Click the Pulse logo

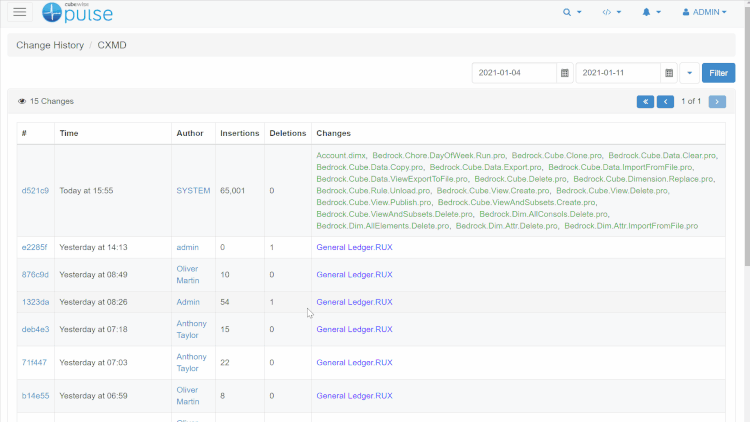pos(78,13)
